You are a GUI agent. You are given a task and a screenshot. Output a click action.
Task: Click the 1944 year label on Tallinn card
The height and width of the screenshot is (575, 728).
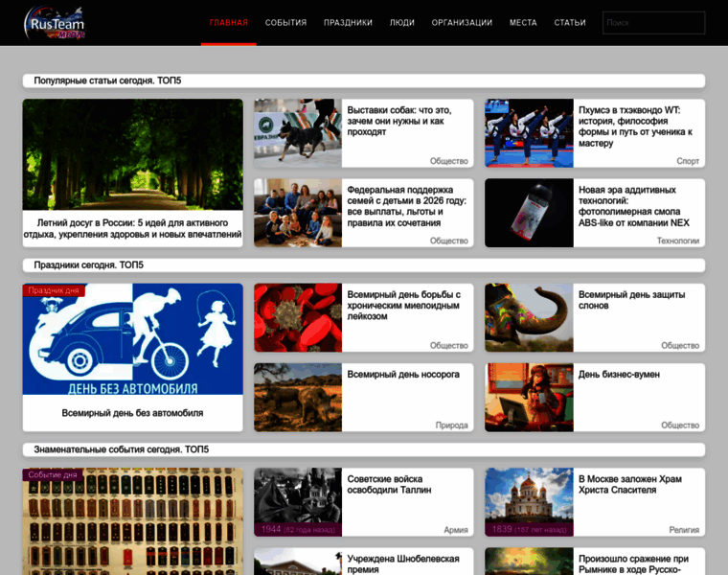coord(298,530)
